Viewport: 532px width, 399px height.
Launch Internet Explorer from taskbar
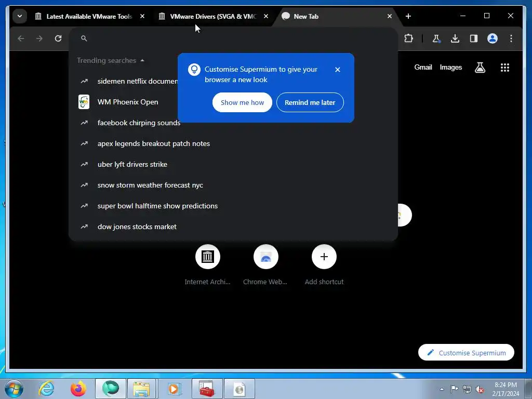tap(46, 389)
